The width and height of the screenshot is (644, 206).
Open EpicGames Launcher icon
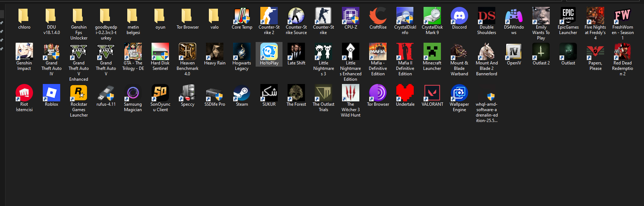(568, 16)
